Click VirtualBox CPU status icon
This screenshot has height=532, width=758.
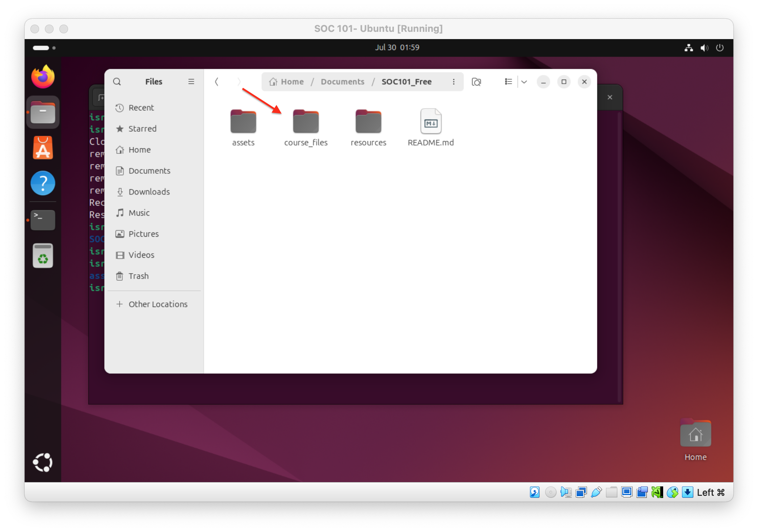[x=657, y=492]
